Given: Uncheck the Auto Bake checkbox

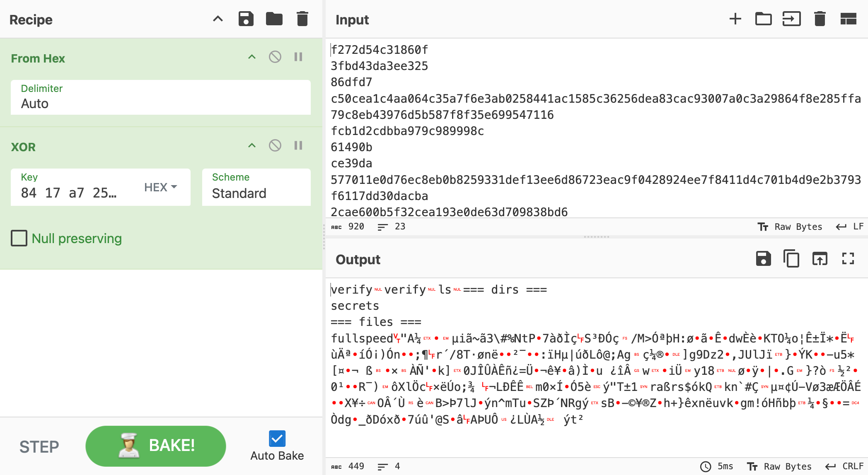Looking at the screenshot, I should click(x=277, y=439).
